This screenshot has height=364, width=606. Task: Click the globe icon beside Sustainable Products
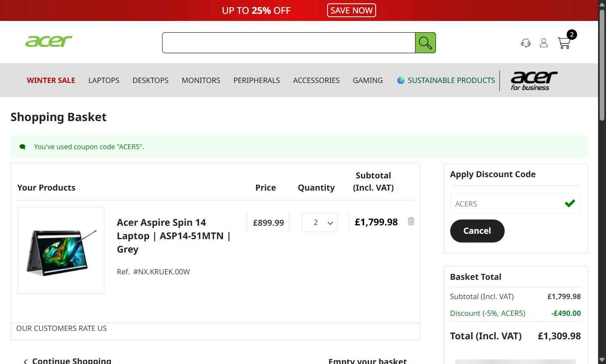point(401,80)
